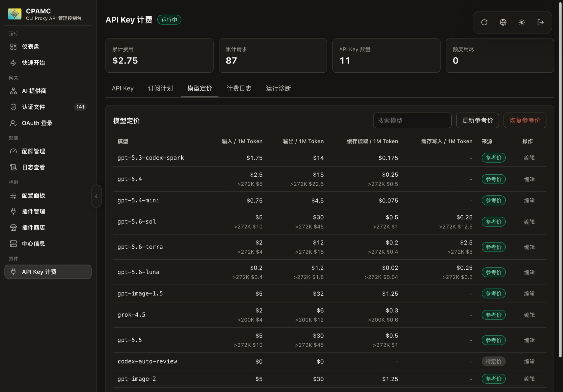Refresh the page with the reload icon
This screenshot has width=563, height=392.
pyautogui.click(x=484, y=22)
